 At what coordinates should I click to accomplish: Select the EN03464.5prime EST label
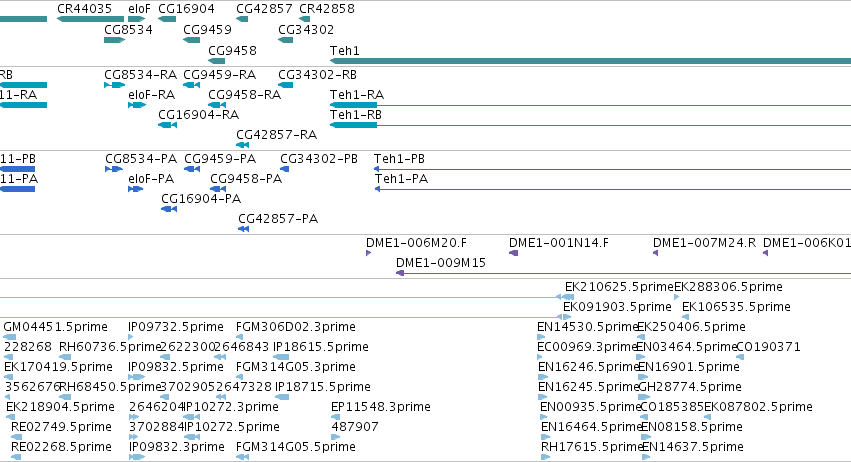coord(687,347)
